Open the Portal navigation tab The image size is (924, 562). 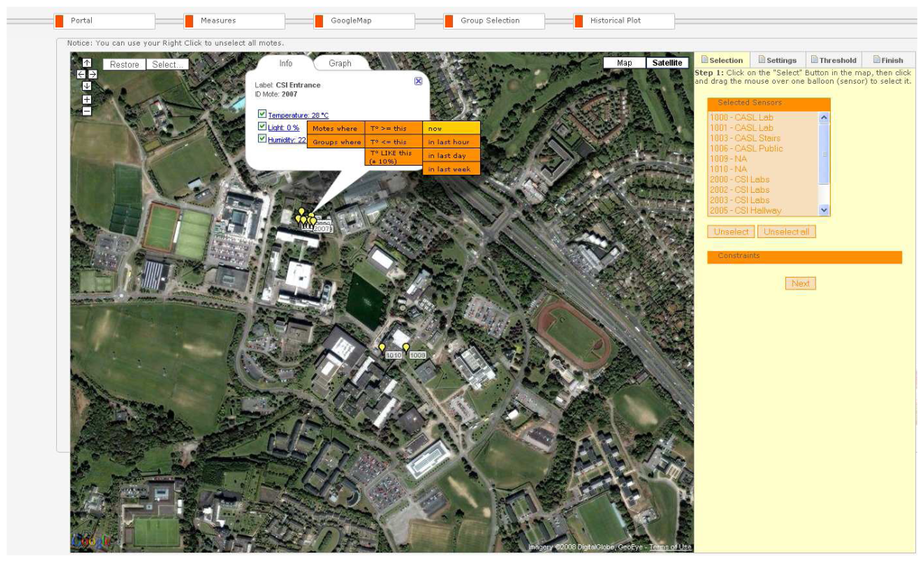[105, 22]
